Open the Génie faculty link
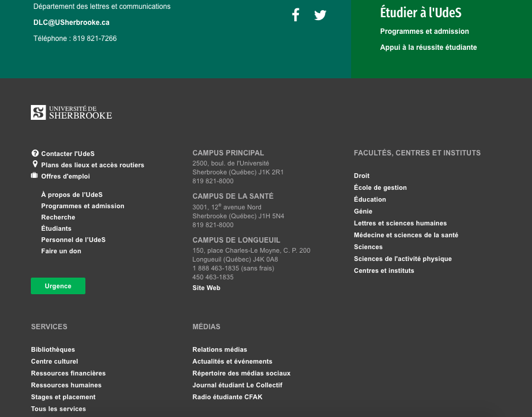 [x=363, y=211]
